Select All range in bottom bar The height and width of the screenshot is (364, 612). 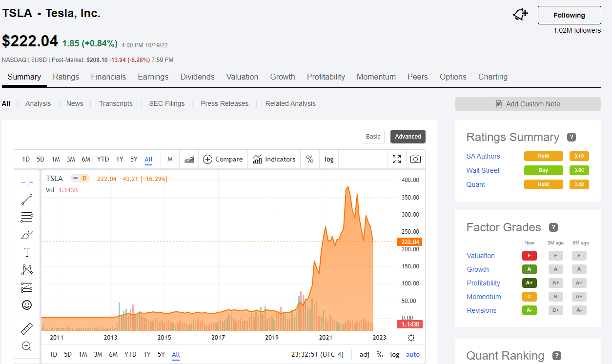(x=176, y=355)
